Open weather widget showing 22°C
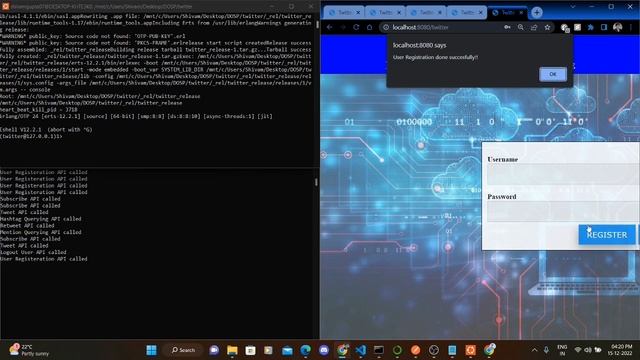640x360 pixels. click(29, 350)
